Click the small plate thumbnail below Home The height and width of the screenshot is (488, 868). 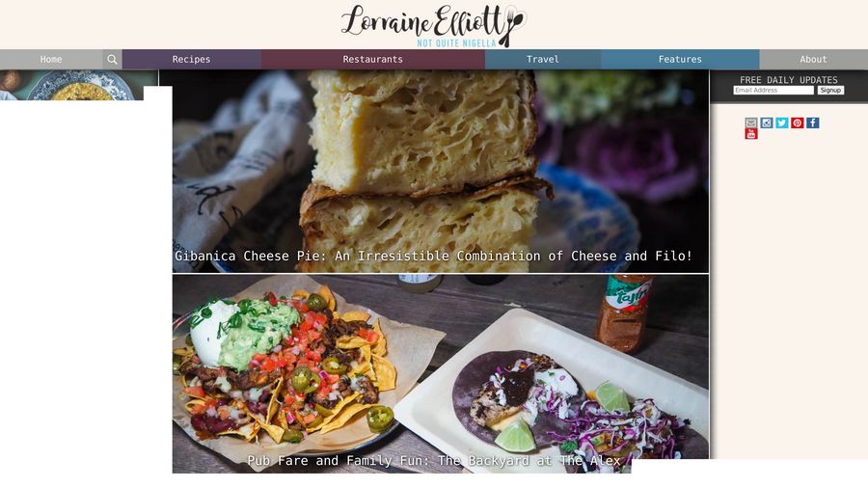[x=79, y=85]
